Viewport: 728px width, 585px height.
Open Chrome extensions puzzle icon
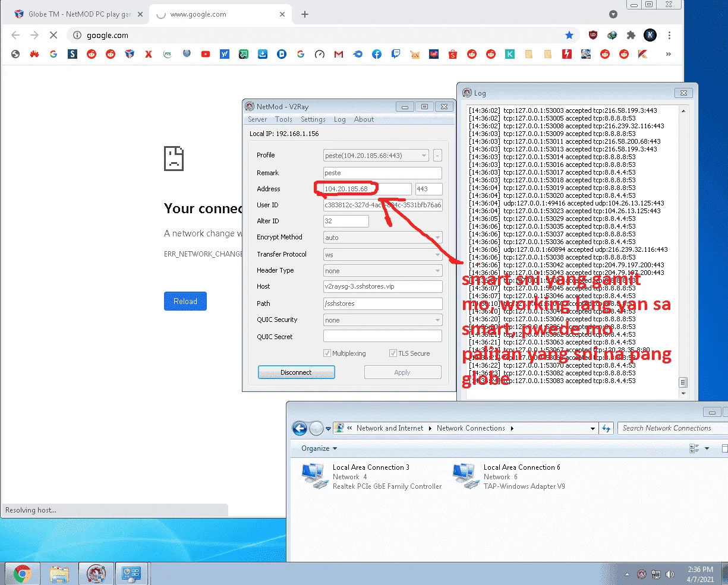coord(631,35)
